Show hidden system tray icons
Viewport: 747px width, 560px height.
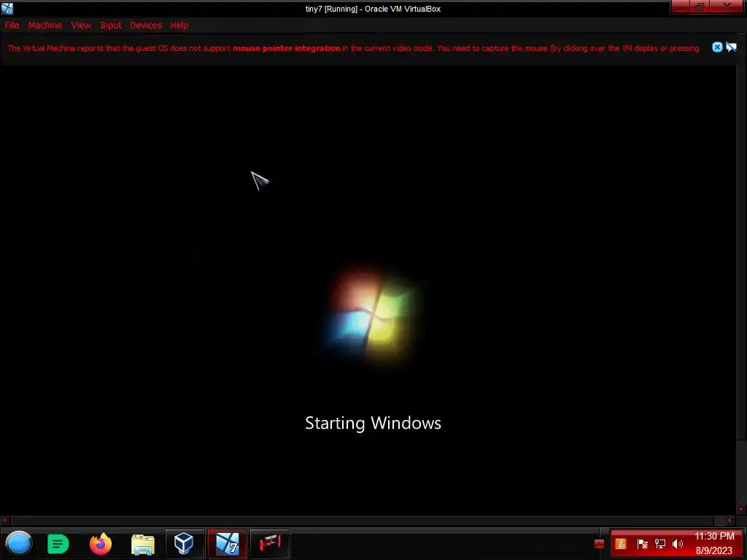600,544
